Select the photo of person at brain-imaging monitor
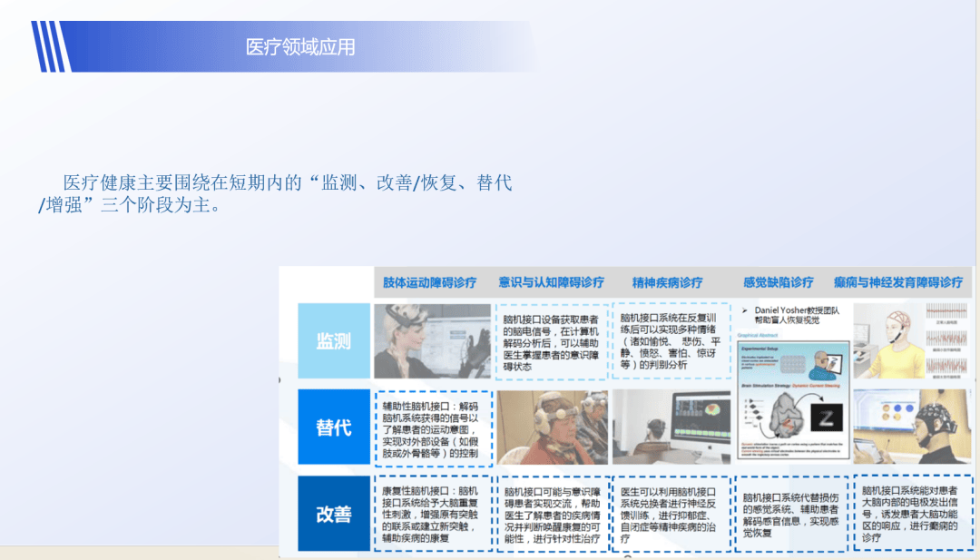This screenshot has width=980, height=560. coord(671,427)
